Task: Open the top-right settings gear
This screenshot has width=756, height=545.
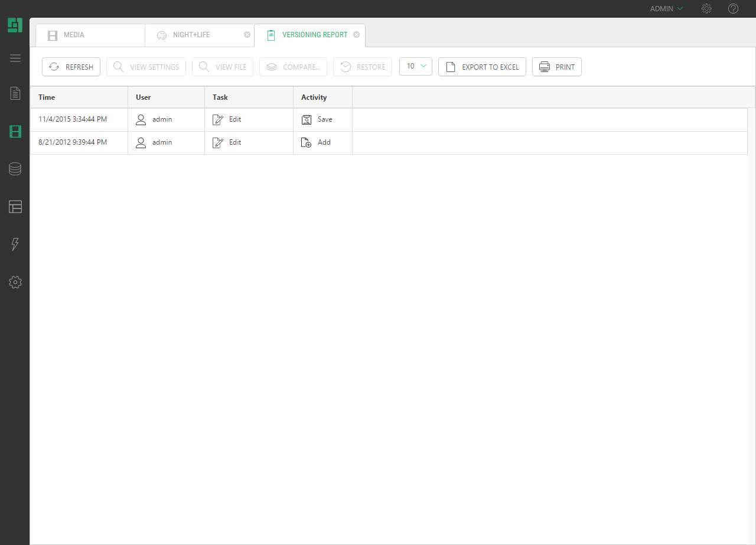Action: tap(706, 9)
